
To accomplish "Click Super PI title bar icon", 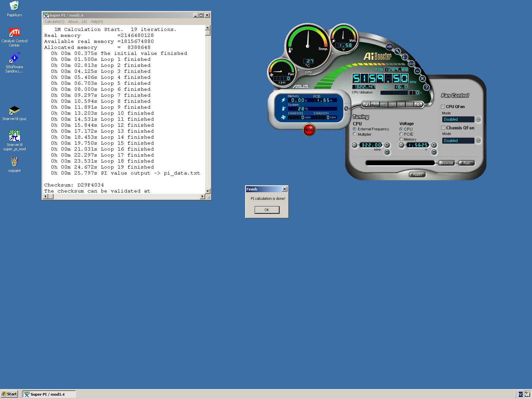I will click(x=46, y=15).
